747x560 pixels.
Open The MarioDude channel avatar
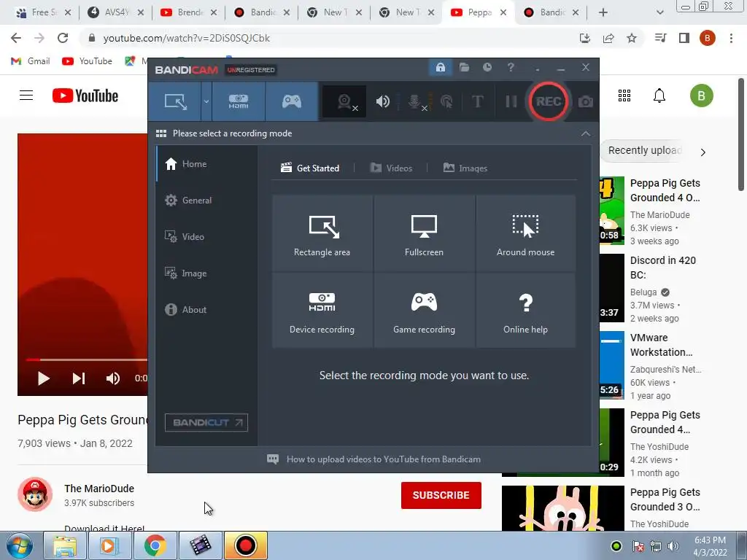(35, 494)
